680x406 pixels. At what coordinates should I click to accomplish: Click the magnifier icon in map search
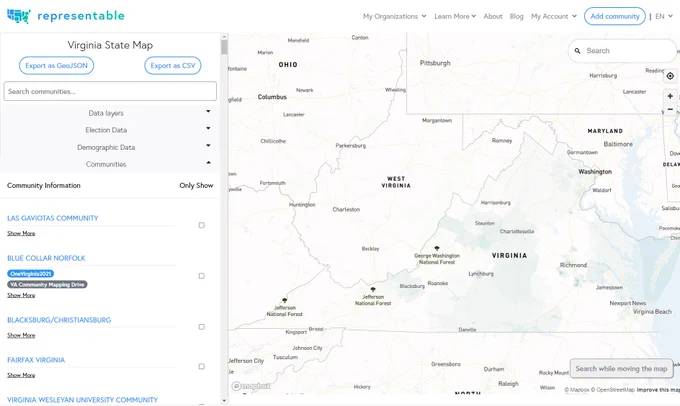(x=577, y=51)
